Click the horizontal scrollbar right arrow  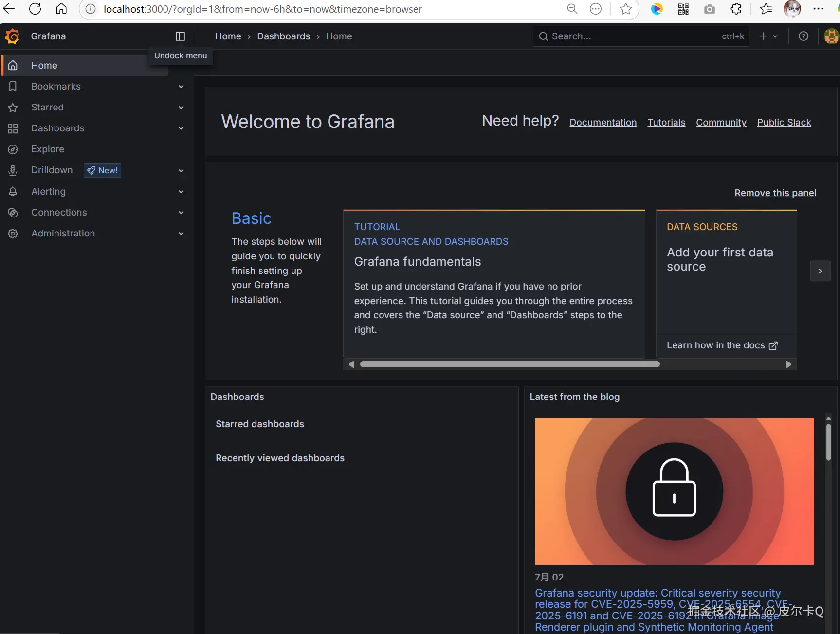788,364
